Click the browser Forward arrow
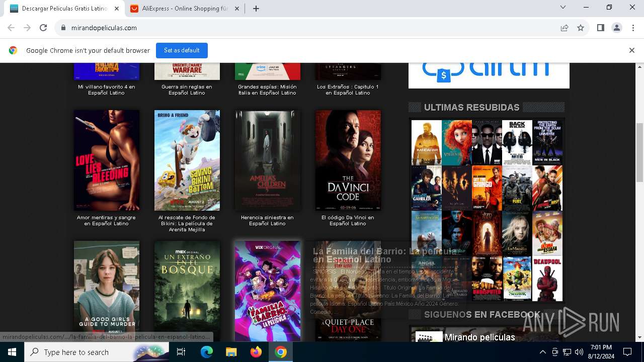The height and width of the screenshot is (362, 644). [27, 28]
